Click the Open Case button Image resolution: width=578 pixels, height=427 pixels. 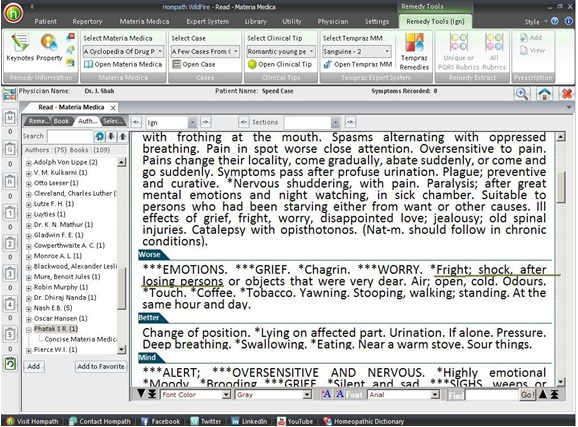coord(194,65)
